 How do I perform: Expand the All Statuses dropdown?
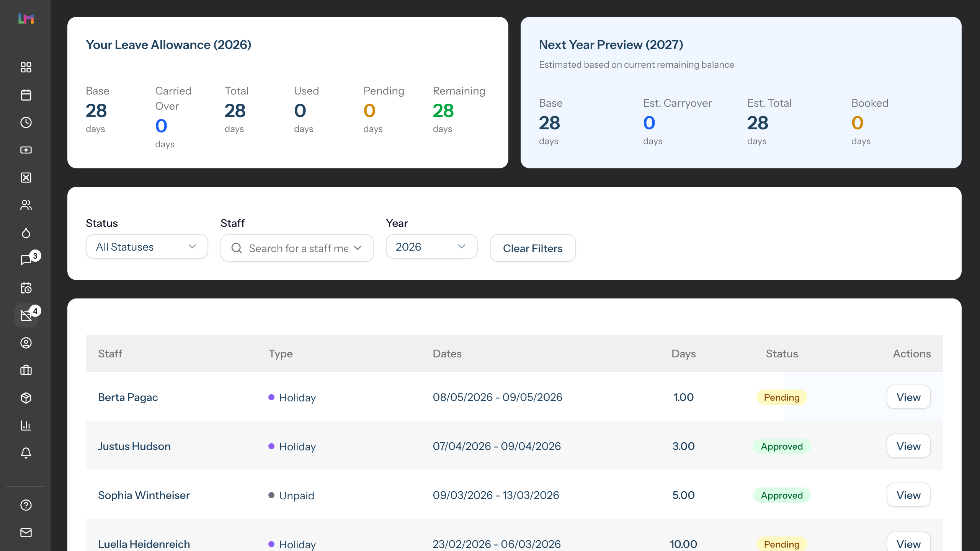147,247
